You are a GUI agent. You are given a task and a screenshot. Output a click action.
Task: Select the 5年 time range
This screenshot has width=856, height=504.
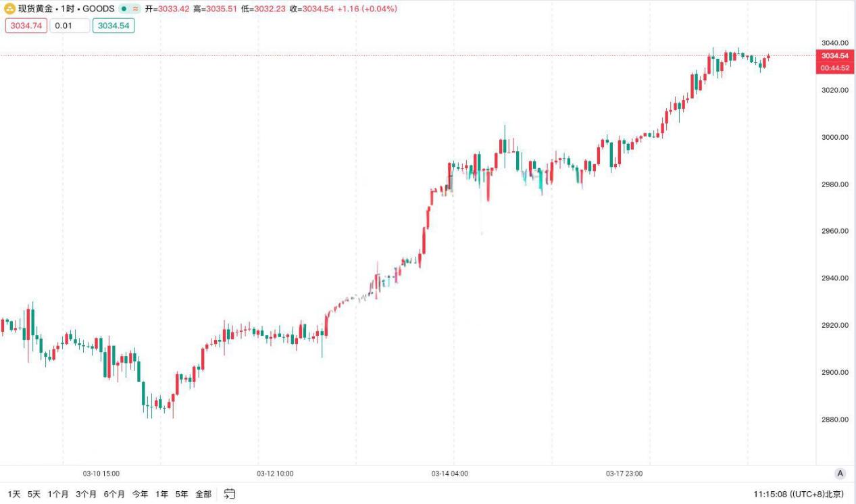(182, 494)
